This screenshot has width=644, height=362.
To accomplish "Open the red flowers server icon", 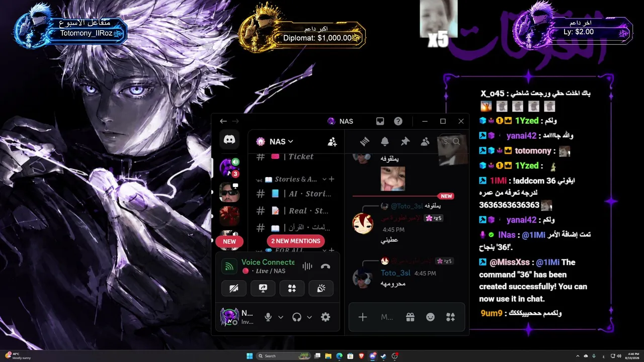I will 229,216.
